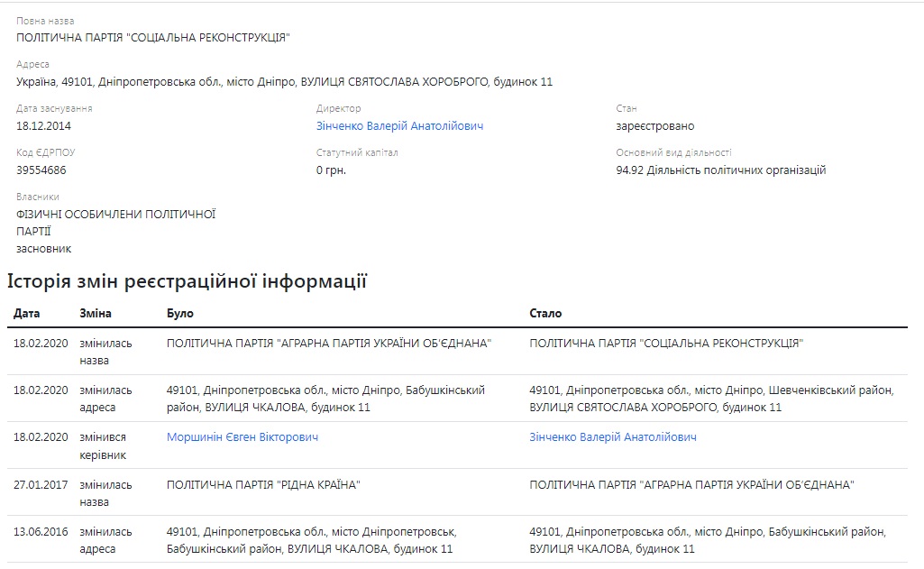The width and height of the screenshot is (924, 569).
Task: Click founding date 18.12.2014
Action: click(44, 126)
